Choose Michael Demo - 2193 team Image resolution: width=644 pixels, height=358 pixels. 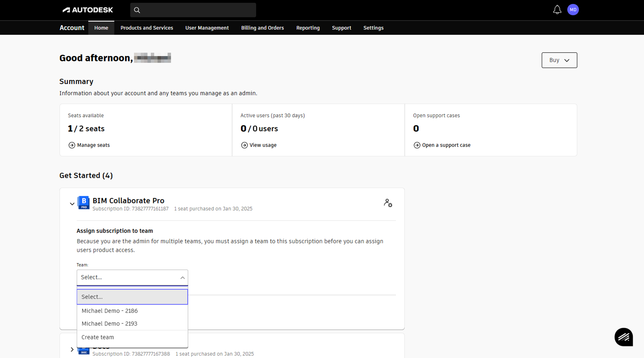(x=109, y=323)
